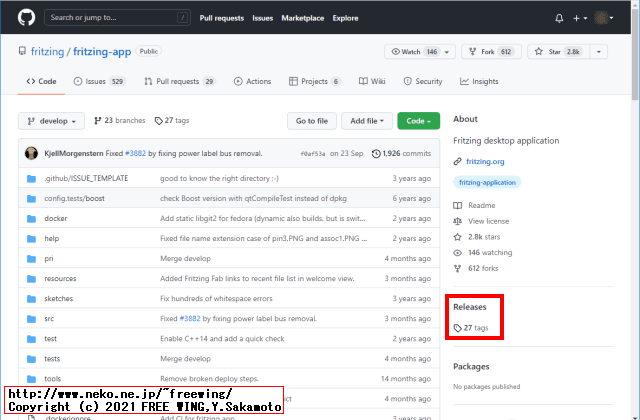Open commit 'Fix hundreds of whitespace errors'
Screen dimensions: 640x420
click(216, 298)
